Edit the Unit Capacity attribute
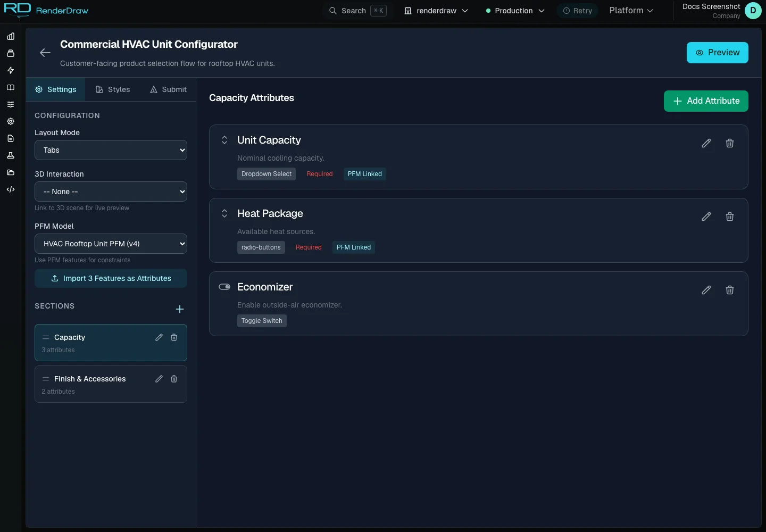 [x=706, y=143]
